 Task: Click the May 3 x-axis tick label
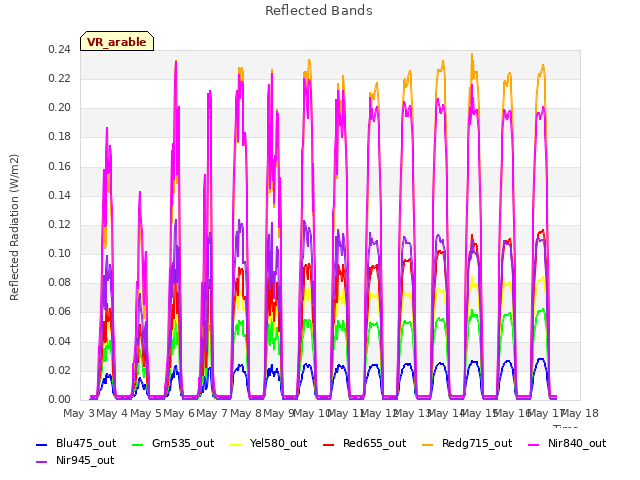tap(79, 413)
